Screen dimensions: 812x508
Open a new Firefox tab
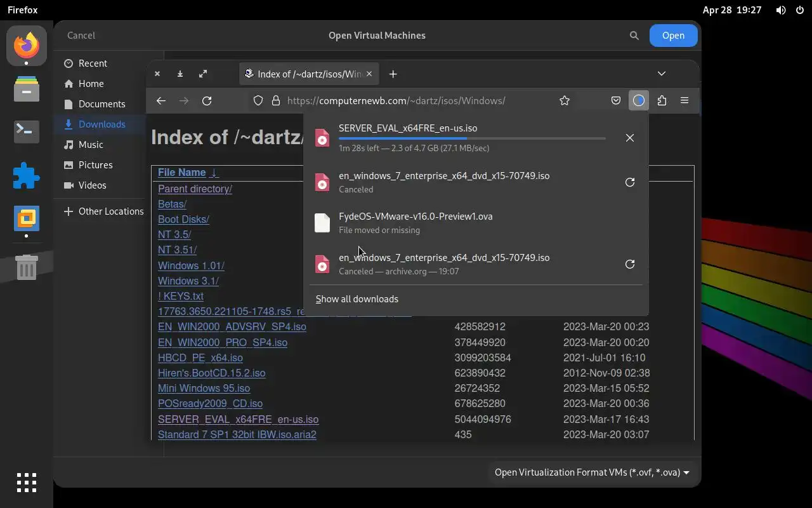(x=393, y=74)
